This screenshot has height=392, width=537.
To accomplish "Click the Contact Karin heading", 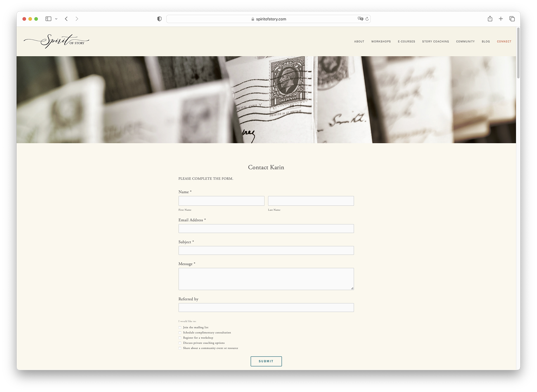I will (266, 167).
